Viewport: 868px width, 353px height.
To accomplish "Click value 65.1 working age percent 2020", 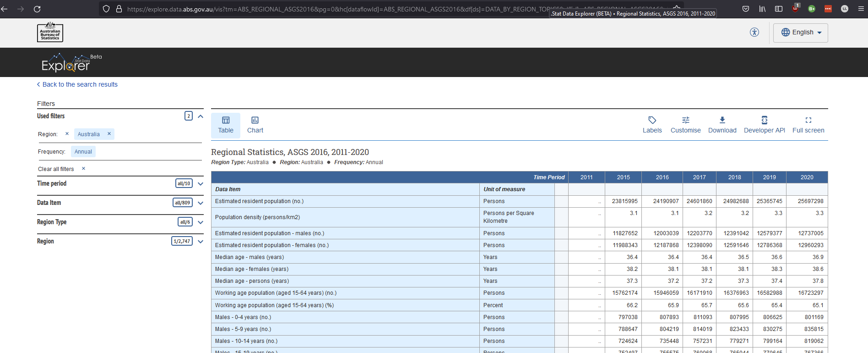I will click(818, 305).
